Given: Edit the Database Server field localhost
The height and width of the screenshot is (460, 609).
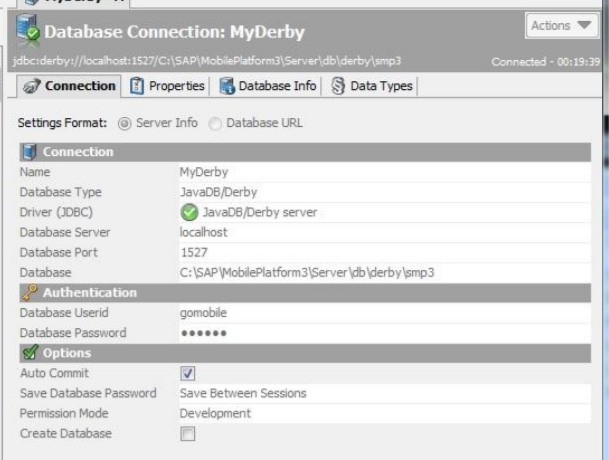Looking at the screenshot, I should pyautogui.click(x=385, y=232).
